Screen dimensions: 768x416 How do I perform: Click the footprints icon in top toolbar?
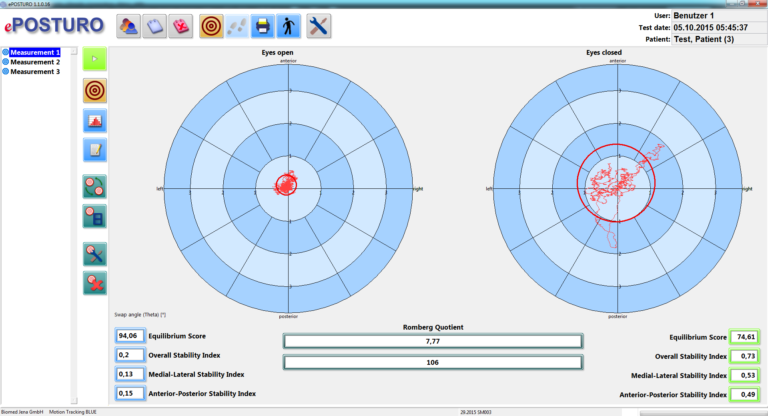(x=237, y=26)
